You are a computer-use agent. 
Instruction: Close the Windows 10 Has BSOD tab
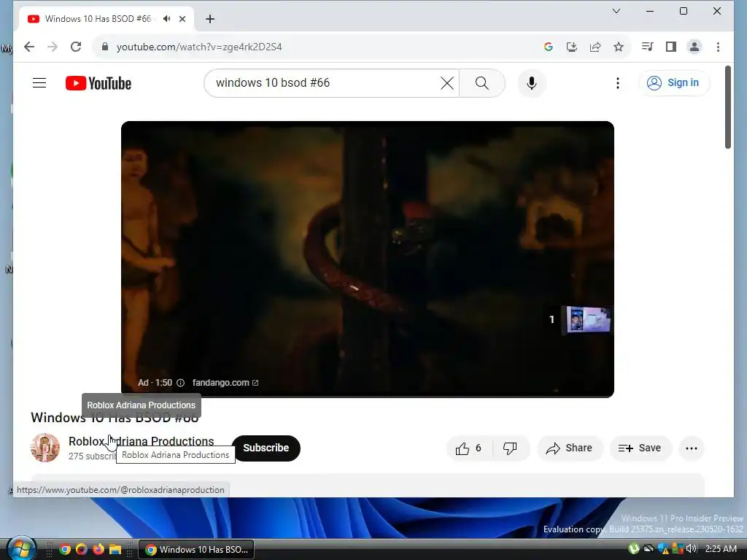[x=182, y=19]
